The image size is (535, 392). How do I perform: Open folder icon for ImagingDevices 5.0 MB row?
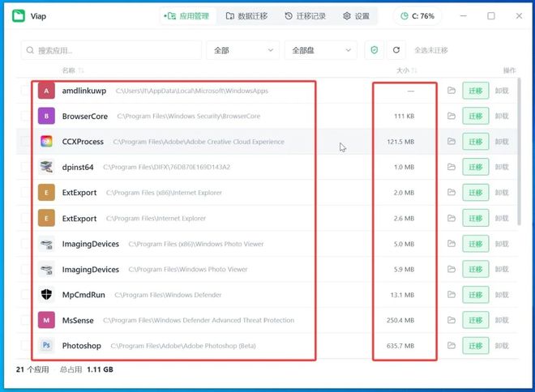452,244
